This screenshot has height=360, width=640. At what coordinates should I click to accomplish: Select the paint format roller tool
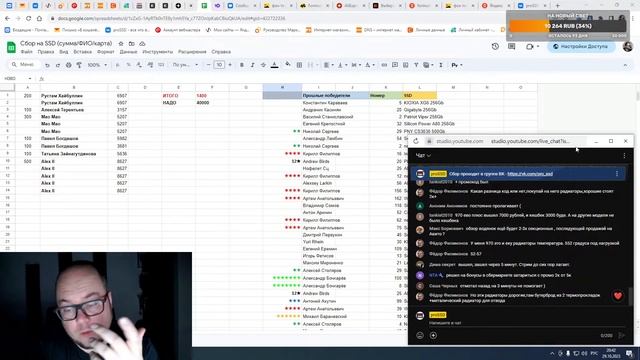[x=79, y=65]
